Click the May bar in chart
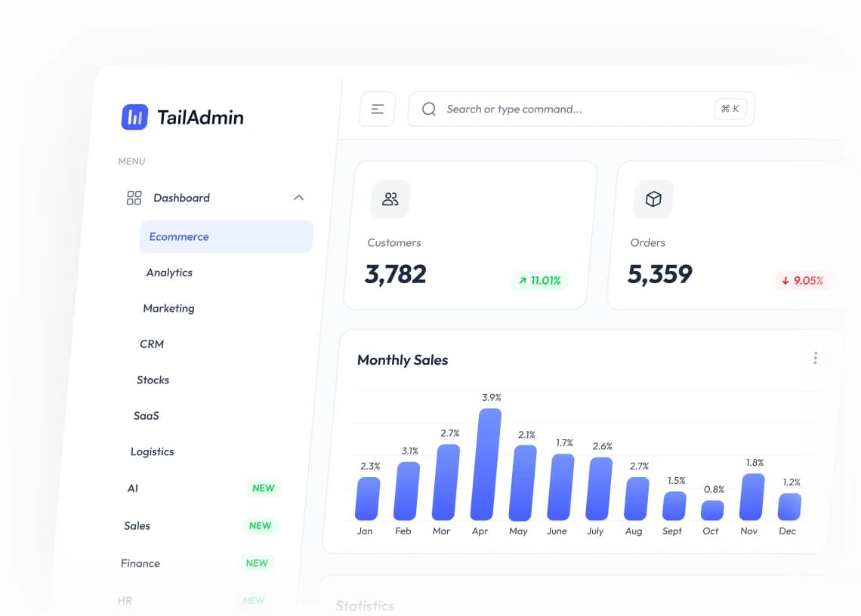 pos(522,482)
